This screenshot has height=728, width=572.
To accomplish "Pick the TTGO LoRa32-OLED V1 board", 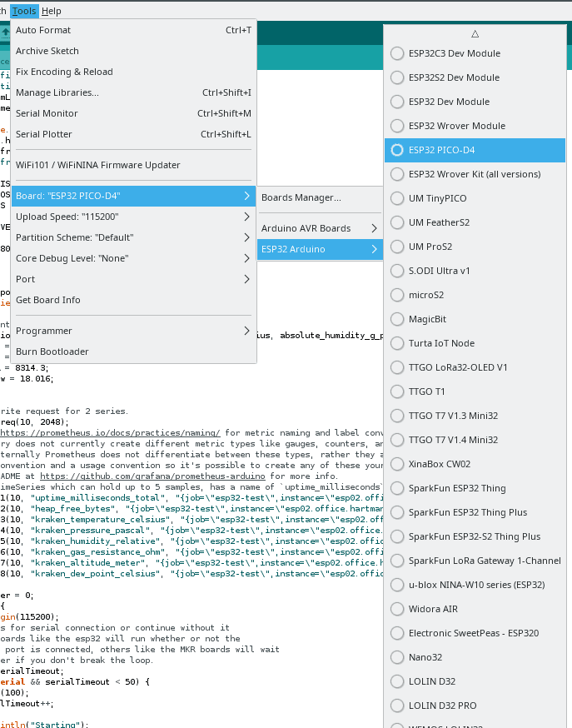I will point(475,367).
